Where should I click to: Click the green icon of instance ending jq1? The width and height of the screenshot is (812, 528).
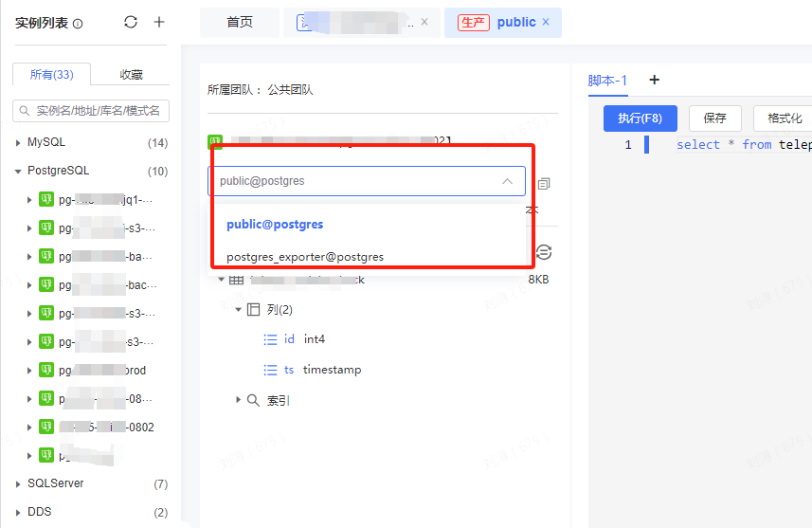(x=46, y=199)
